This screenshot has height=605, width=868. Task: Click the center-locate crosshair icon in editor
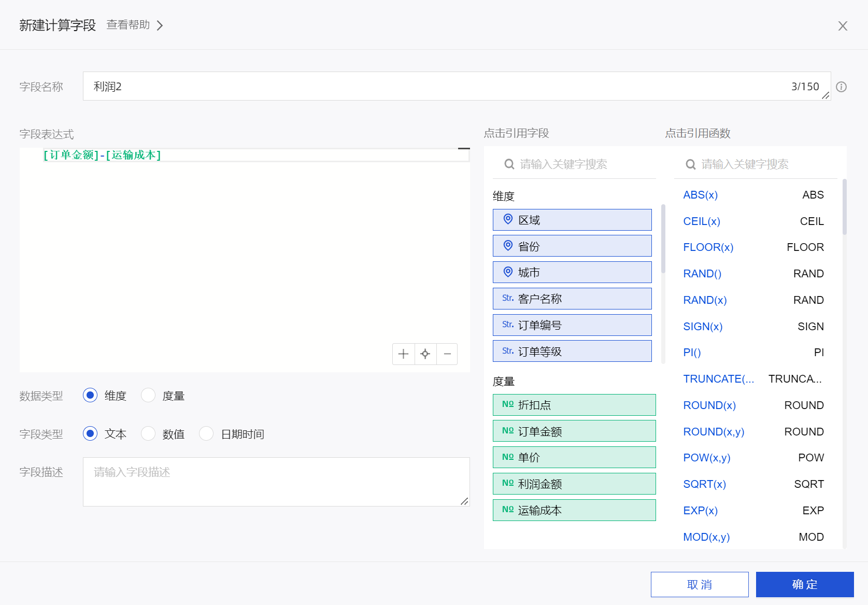pyautogui.click(x=425, y=354)
